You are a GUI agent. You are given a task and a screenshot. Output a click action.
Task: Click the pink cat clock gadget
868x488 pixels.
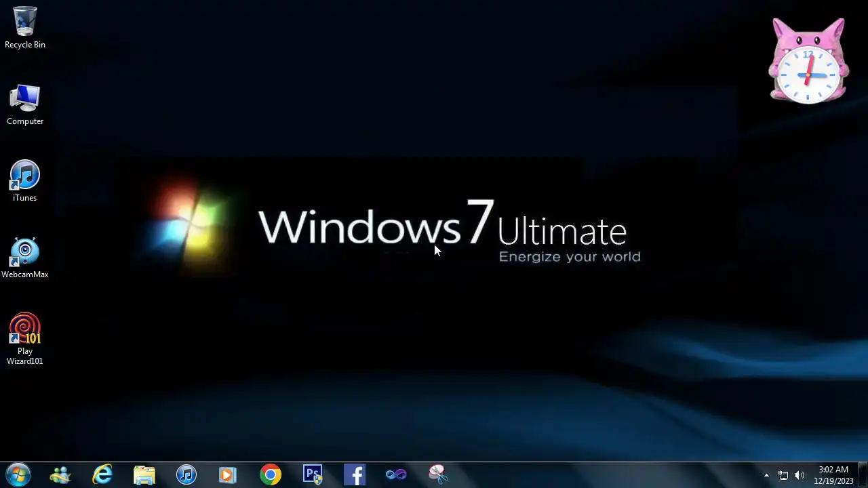click(x=808, y=61)
